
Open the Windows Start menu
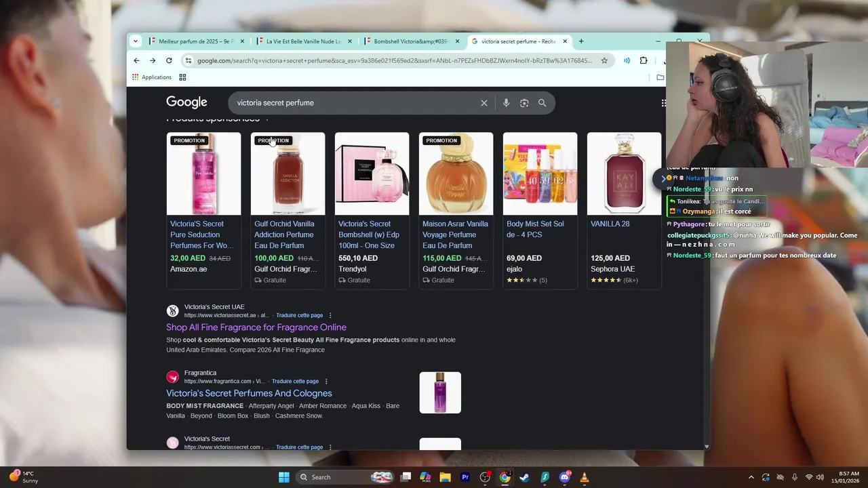pos(284,477)
